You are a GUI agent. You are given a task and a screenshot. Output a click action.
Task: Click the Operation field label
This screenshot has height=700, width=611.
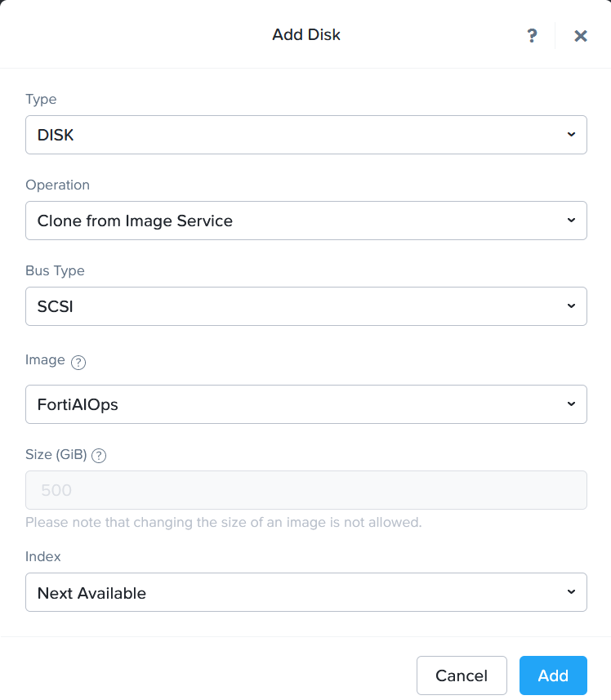(57, 185)
